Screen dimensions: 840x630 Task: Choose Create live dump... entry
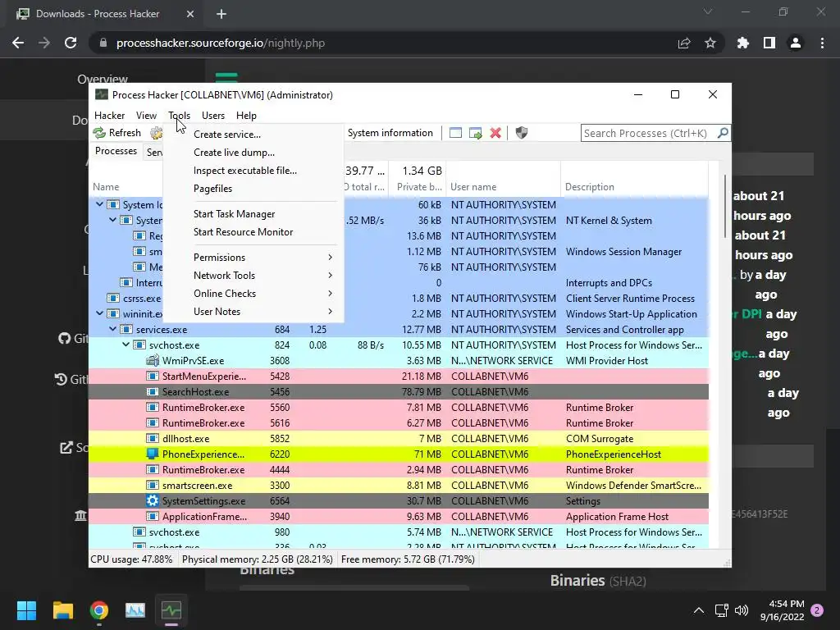(x=253, y=153)
